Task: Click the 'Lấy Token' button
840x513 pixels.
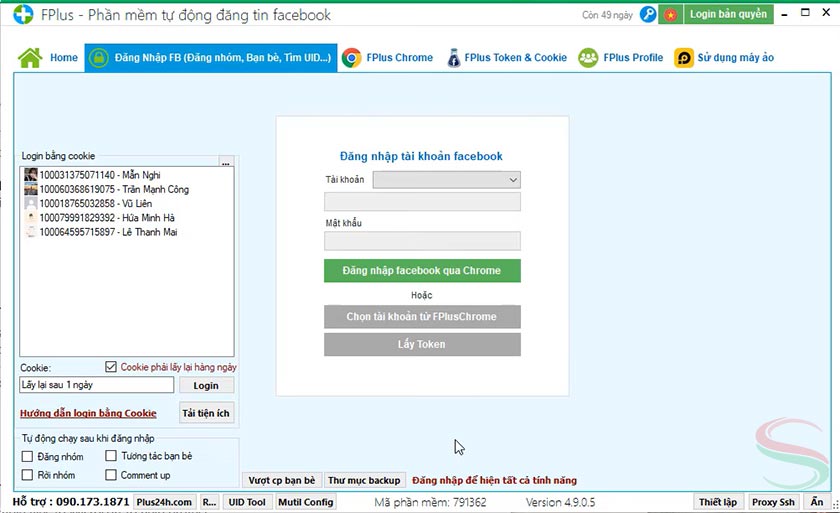Action: [422, 344]
